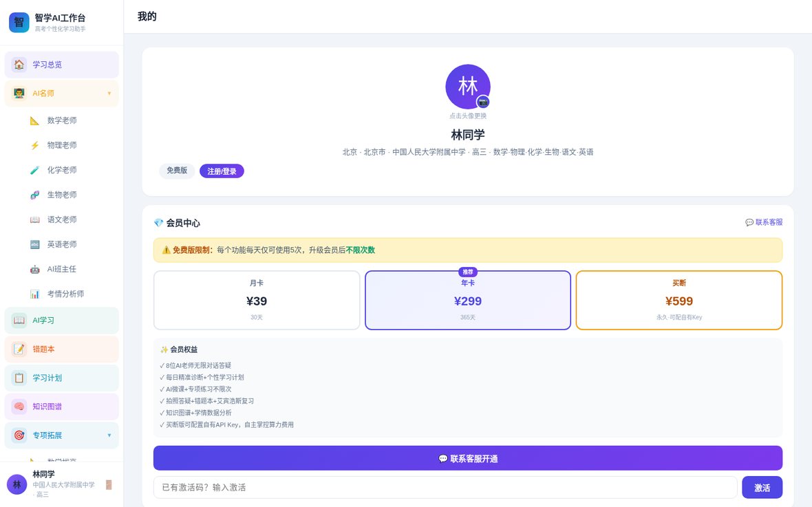Click the 点击头像更换 caption
The image size is (812, 507).
pos(468,116)
